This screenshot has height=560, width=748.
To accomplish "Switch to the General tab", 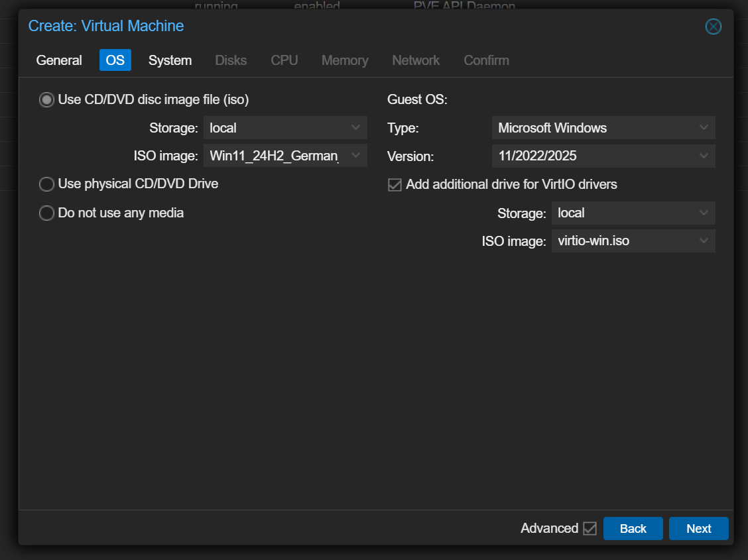I will (x=59, y=60).
